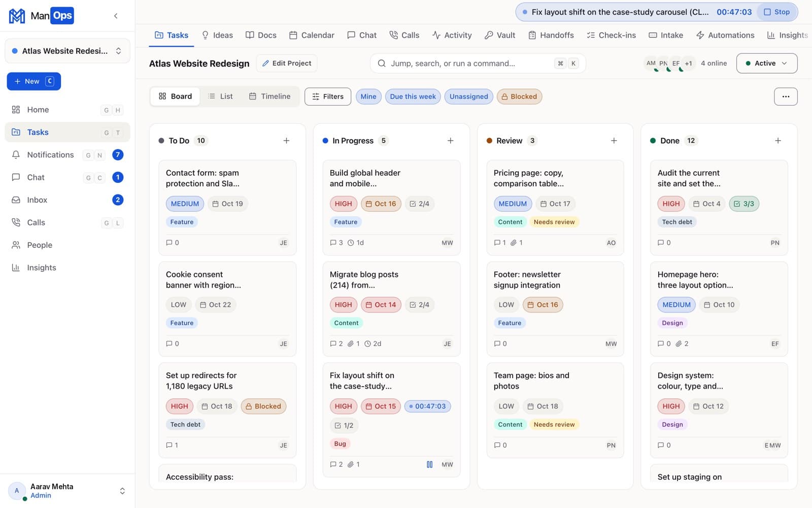Click the HIGH priority tag on Migrate blog posts
Image resolution: width=812 pixels, height=508 pixels.
343,305
